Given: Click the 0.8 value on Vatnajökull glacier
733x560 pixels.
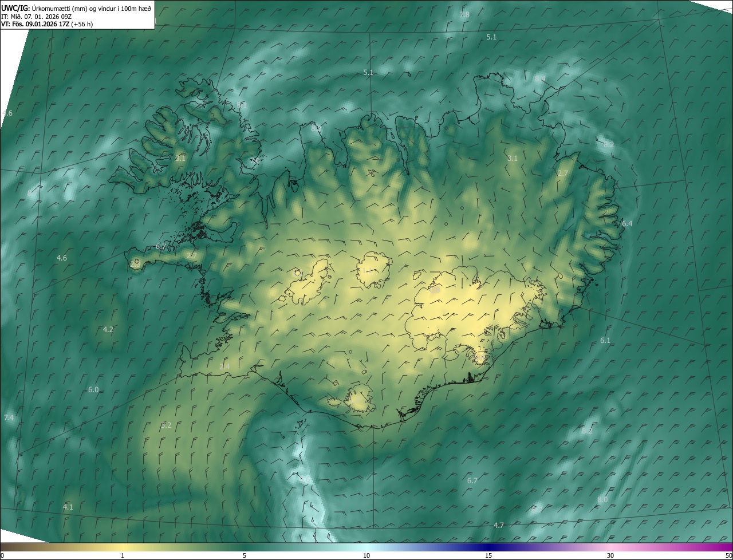Looking at the screenshot, I should click(x=435, y=290).
